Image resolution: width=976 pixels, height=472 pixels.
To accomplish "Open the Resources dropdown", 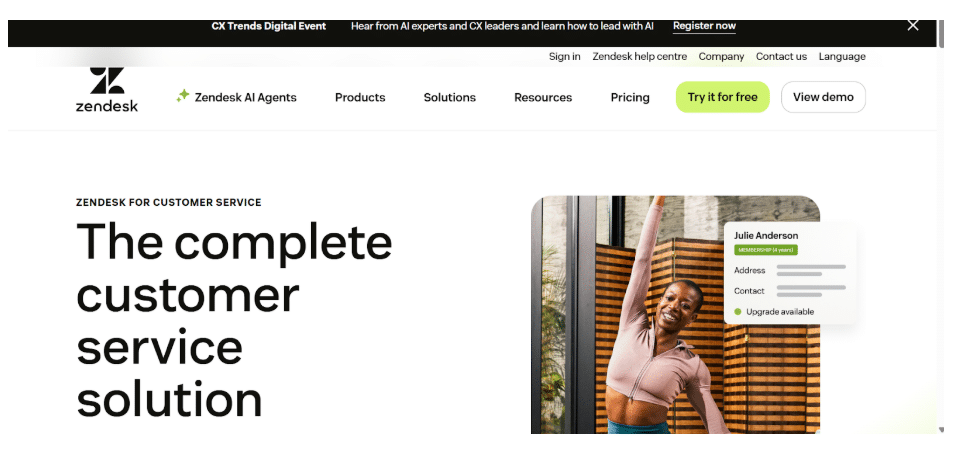I will (543, 97).
